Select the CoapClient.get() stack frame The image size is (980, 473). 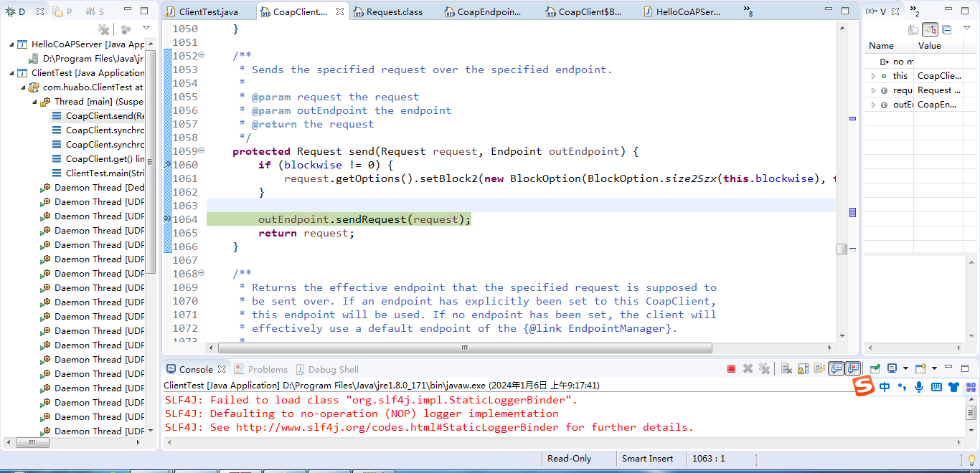(x=98, y=159)
